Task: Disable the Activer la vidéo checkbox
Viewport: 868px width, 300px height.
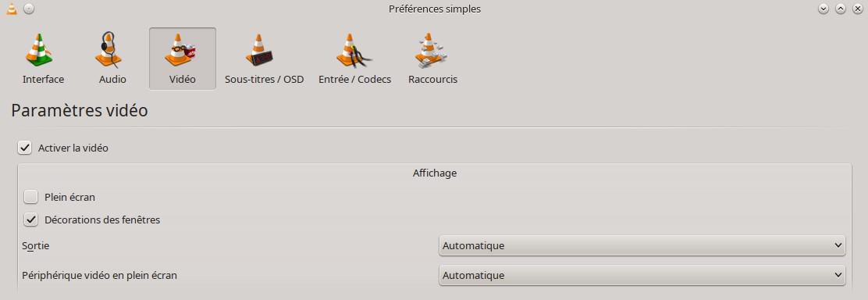Action: [x=24, y=148]
